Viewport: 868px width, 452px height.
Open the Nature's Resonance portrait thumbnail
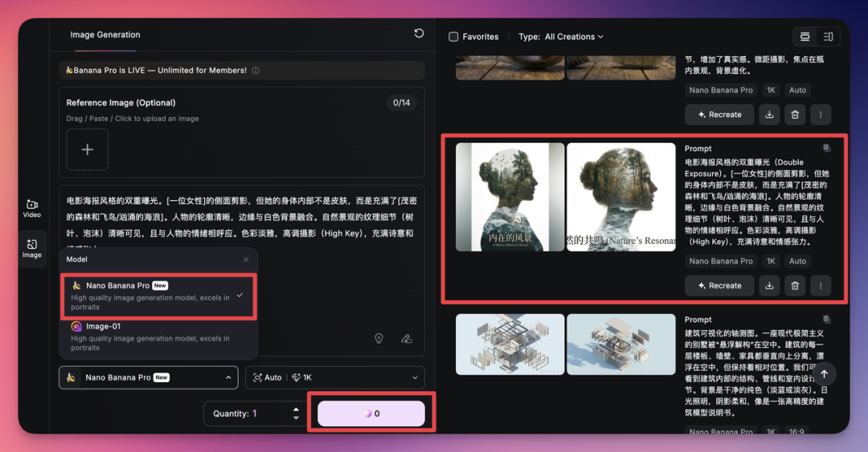click(x=621, y=197)
